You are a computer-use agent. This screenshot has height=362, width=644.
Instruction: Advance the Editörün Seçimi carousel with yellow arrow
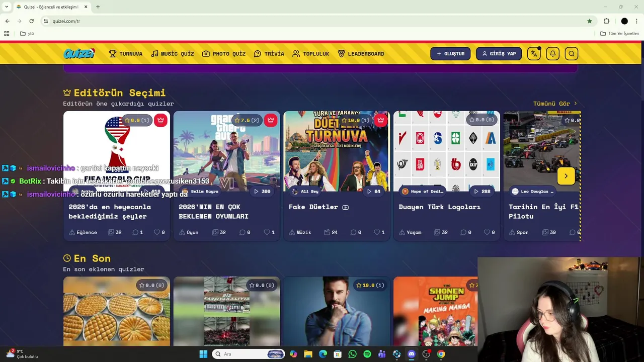(566, 176)
